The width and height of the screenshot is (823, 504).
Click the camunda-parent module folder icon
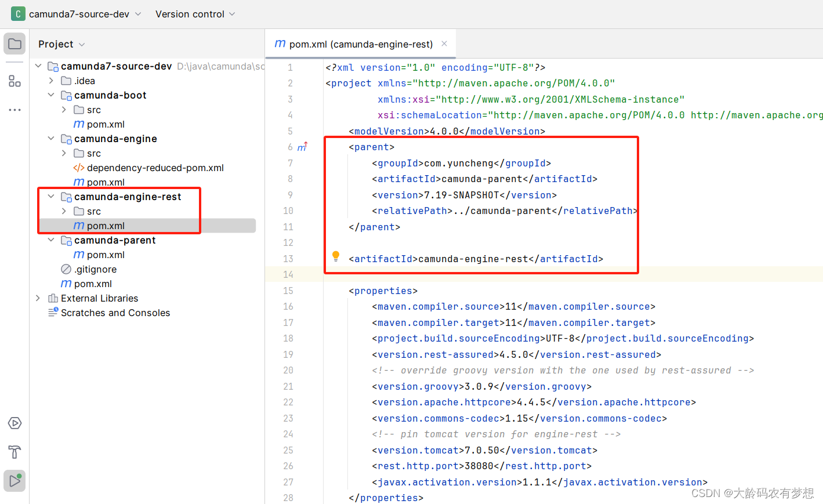(x=66, y=240)
